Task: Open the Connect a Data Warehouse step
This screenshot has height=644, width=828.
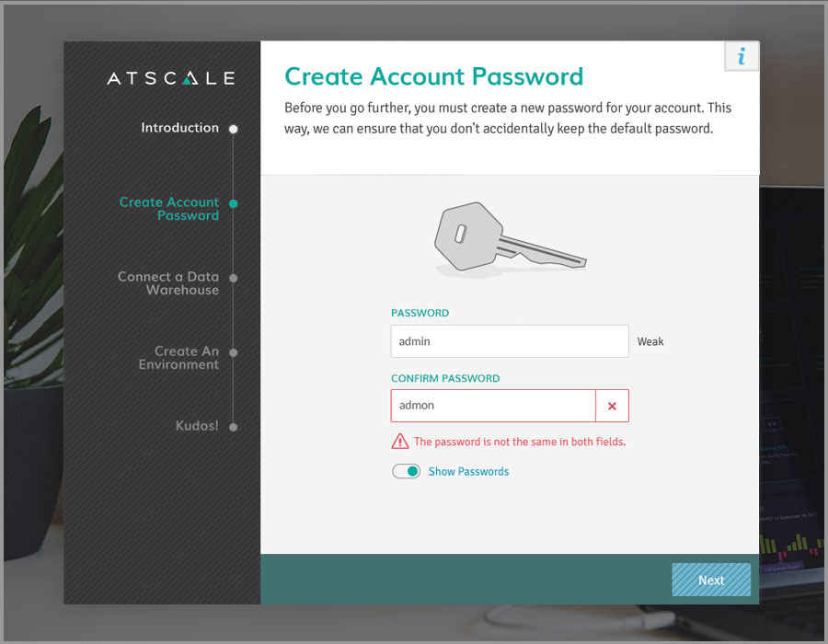Action: pos(168,283)
